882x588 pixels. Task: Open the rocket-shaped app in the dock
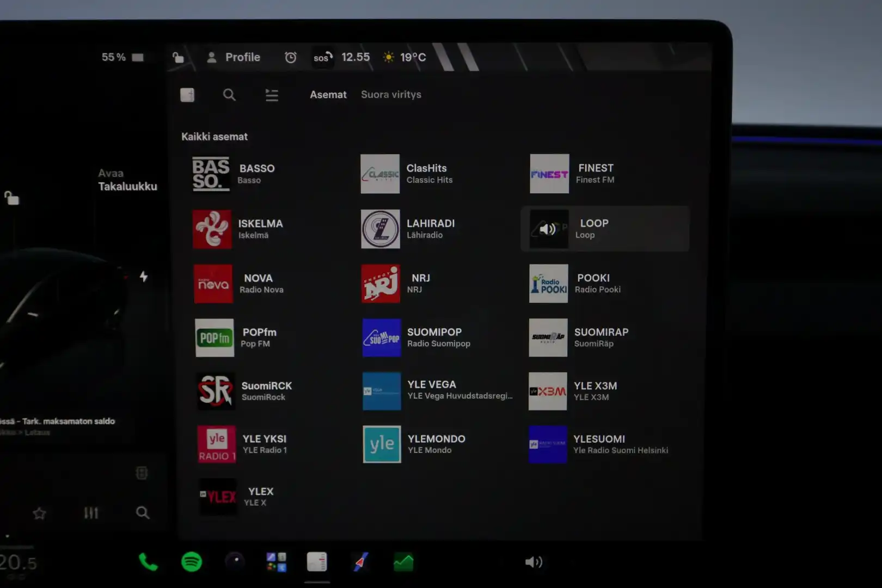click(x=360, y=562)
